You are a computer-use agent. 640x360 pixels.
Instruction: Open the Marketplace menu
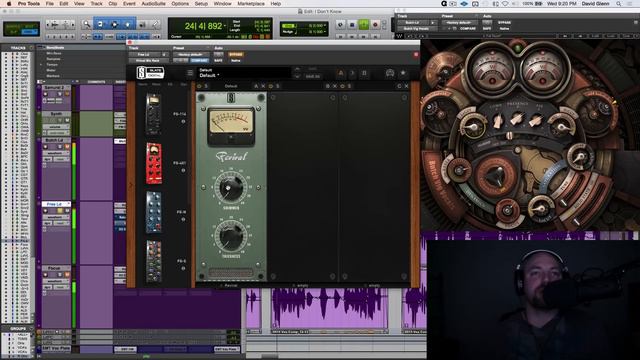click(251, 4)
